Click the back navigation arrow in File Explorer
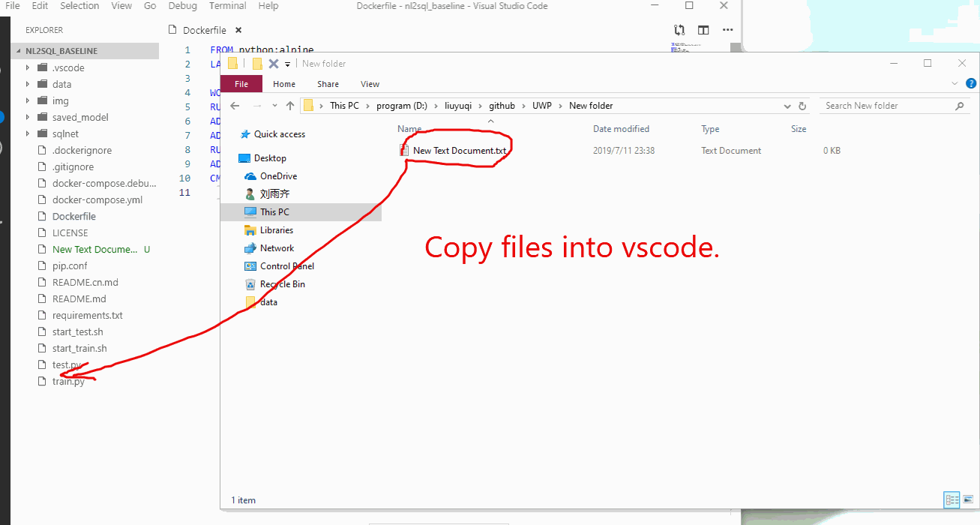 pos(234,106)
